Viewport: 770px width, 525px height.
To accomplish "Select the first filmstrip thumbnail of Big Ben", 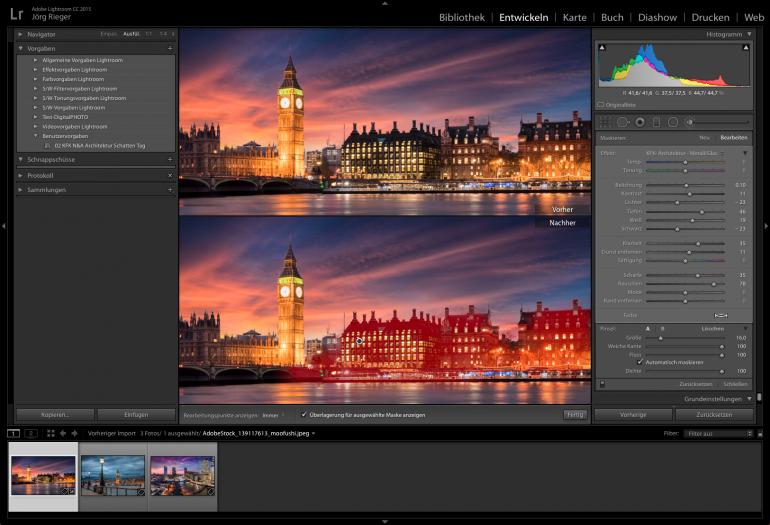I will pyautogui.click(x=43, y=475).
